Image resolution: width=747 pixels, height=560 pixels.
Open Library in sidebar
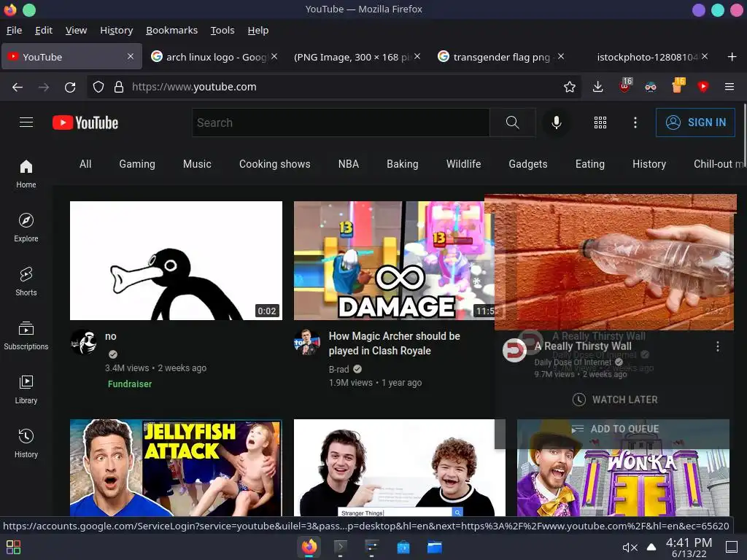click(x=26, y=389)
